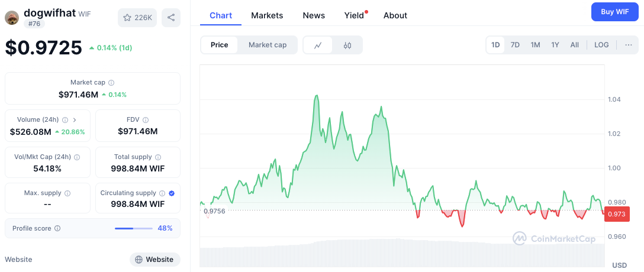Click the share icon button
Image resolution: width=644 pixels, height=272 pixels.
171,18
